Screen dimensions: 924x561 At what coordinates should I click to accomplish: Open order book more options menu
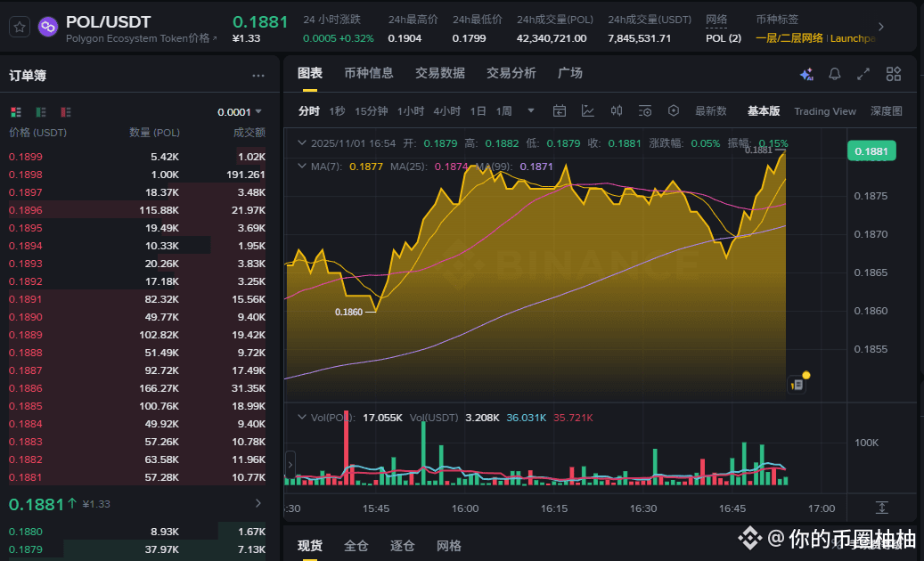pyautogui.click(x=258, y=76)
